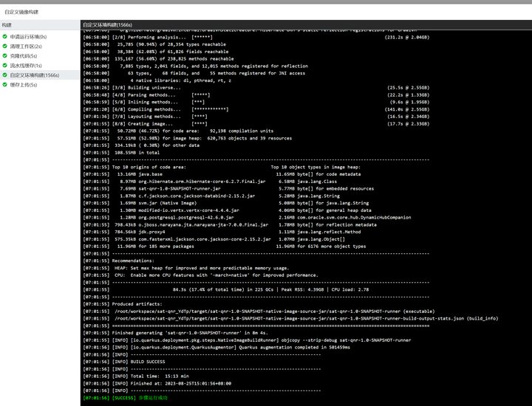The width and height of the screenshot is (532, 406).
Task: Click the 构建 sidebar header
Action: tap(7, 25)
